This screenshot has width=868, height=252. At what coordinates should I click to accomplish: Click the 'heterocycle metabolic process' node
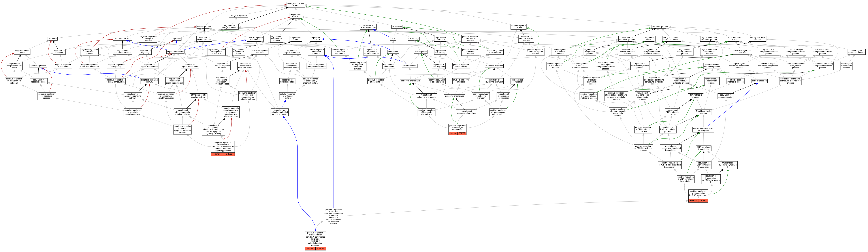click(x=856, y=52)
